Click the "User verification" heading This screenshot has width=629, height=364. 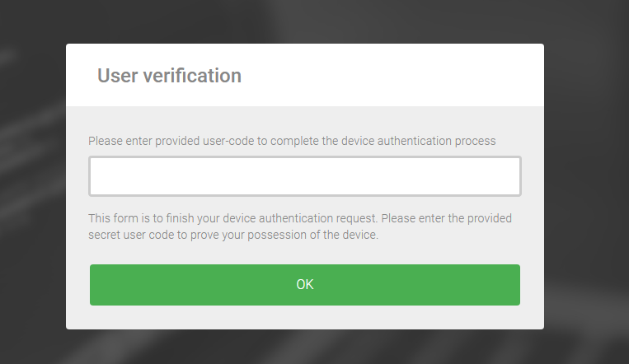coord(169,76)
